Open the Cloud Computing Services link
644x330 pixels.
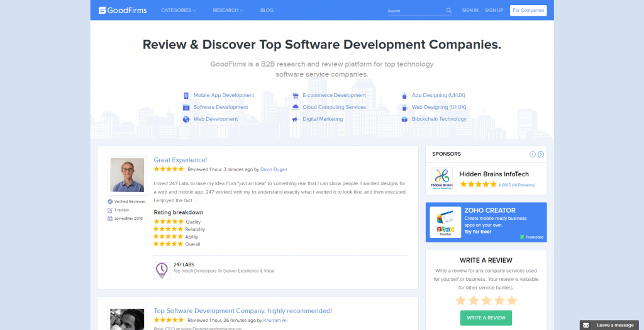click(x=335, y=107)
